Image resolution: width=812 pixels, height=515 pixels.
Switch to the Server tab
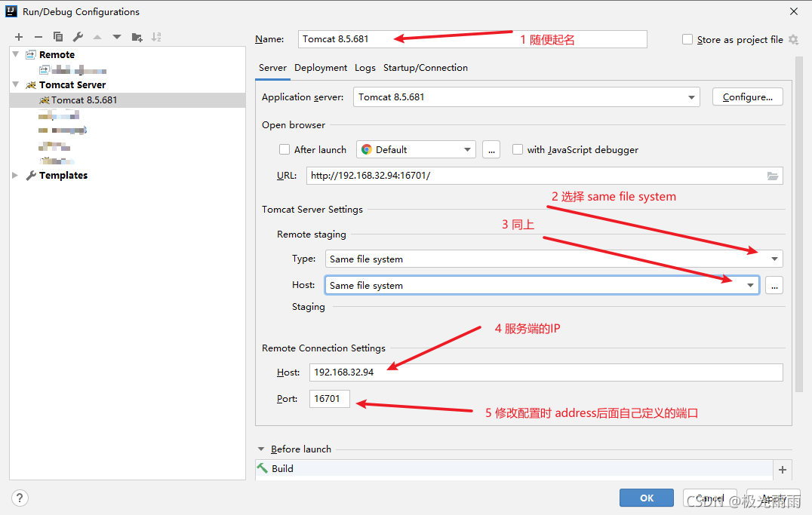tap(272, 68)
